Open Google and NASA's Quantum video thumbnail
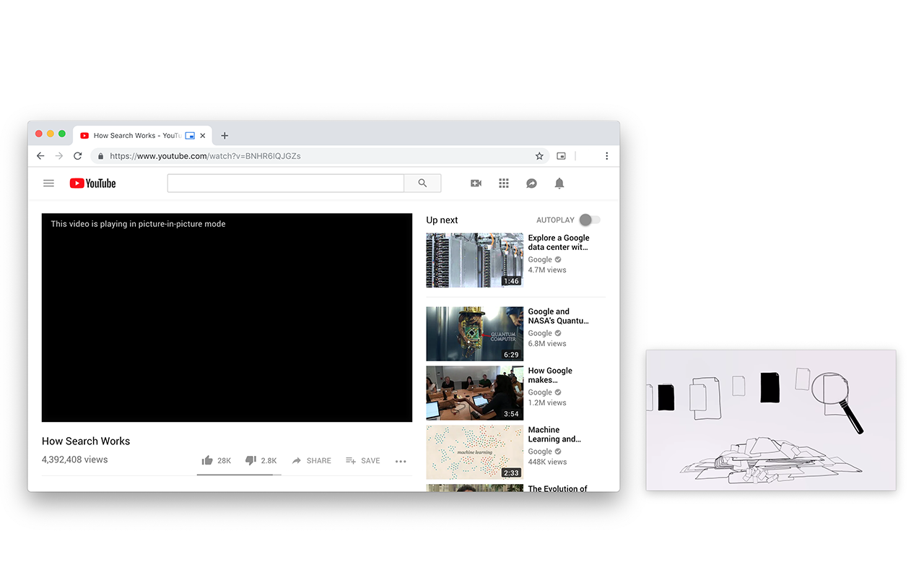 point(475,334)
